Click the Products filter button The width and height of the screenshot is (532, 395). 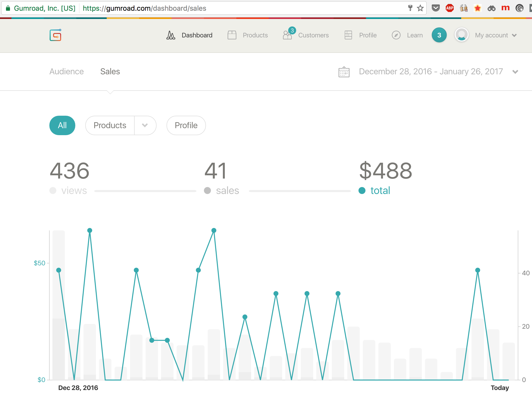[110, 125]
